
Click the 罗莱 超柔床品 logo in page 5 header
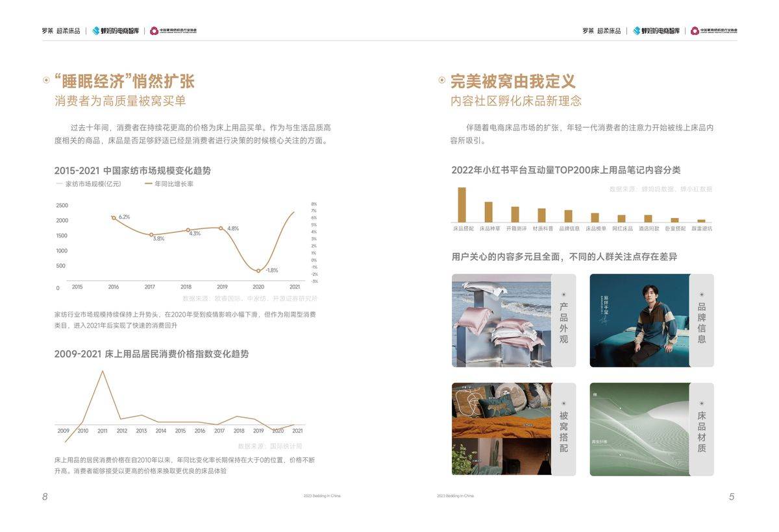[x=602, y=30]
